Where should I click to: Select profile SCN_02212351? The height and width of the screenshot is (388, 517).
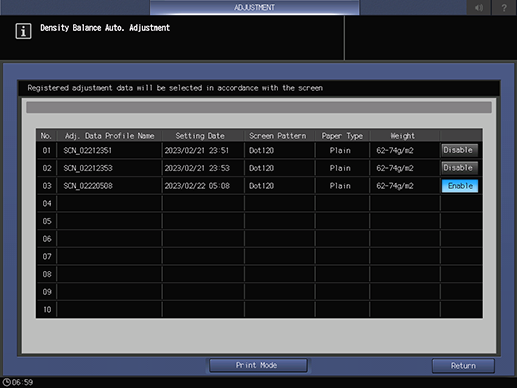88,151
